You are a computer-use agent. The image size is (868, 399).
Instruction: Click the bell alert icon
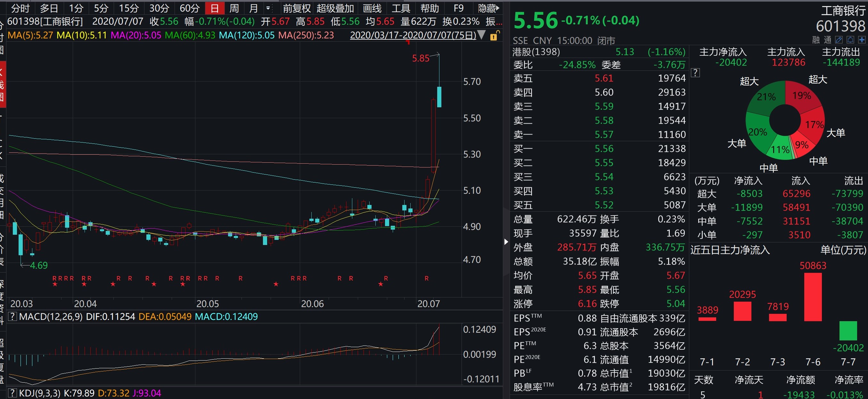click(x=850, y=40)
